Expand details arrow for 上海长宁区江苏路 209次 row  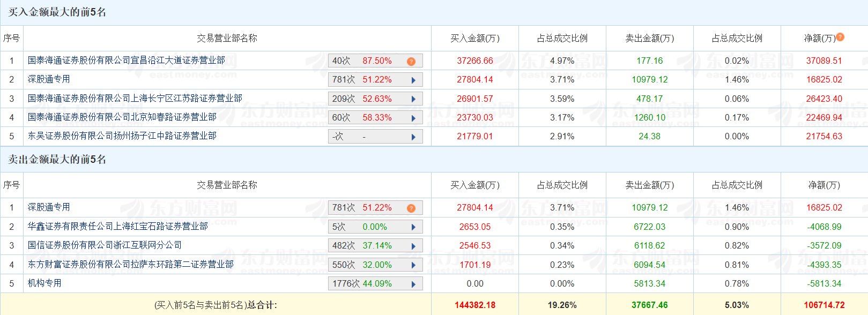(x=413, y=99)
